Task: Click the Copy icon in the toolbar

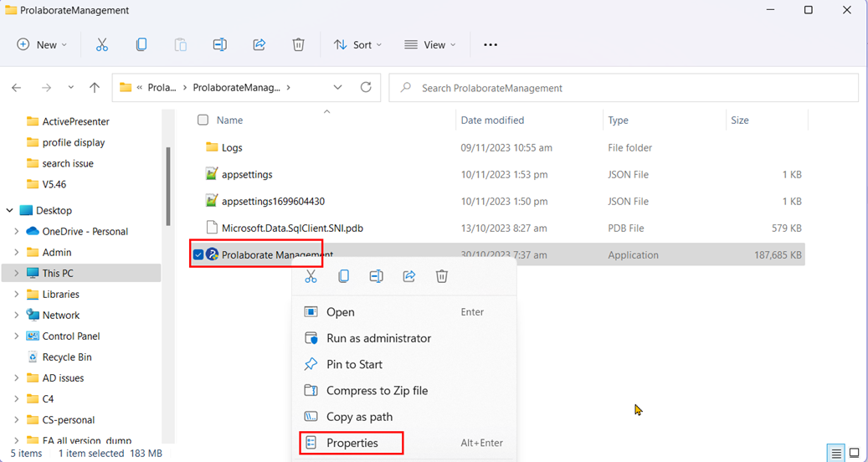Action: coord(141,45)
